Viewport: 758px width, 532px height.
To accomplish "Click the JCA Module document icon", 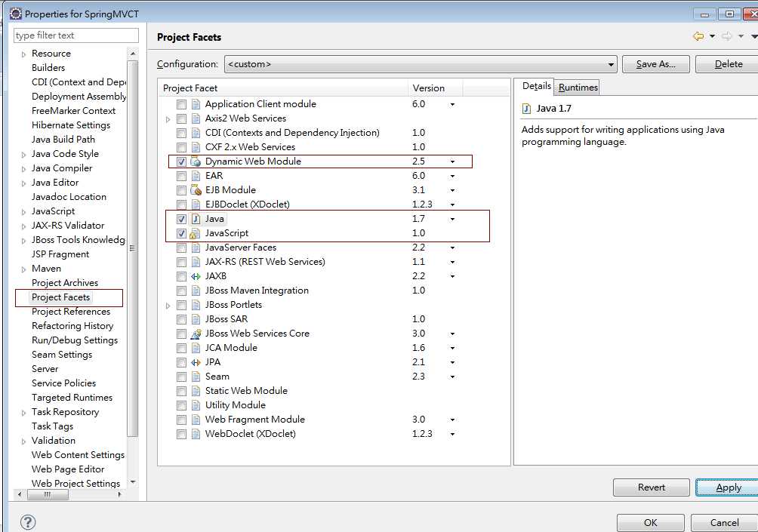I will [x=196, y=348].
